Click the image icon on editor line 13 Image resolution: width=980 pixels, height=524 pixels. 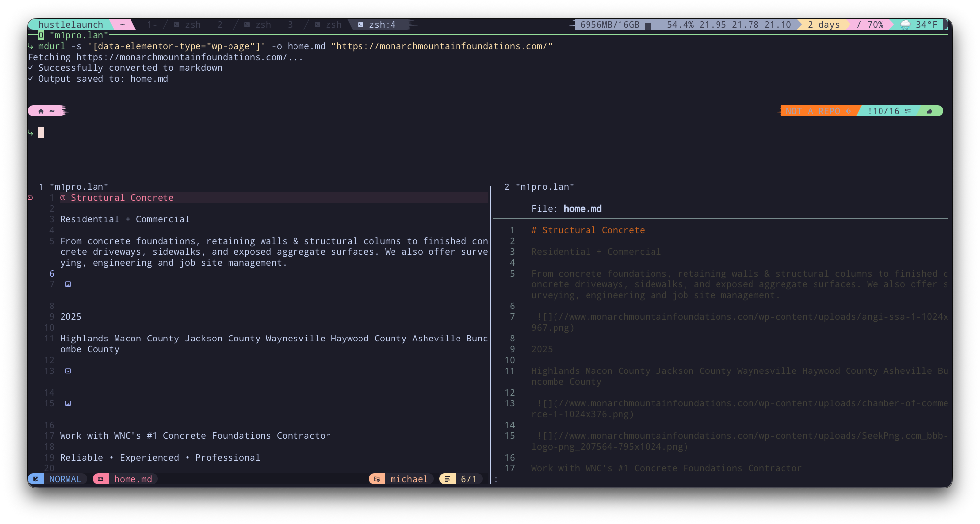68,371
